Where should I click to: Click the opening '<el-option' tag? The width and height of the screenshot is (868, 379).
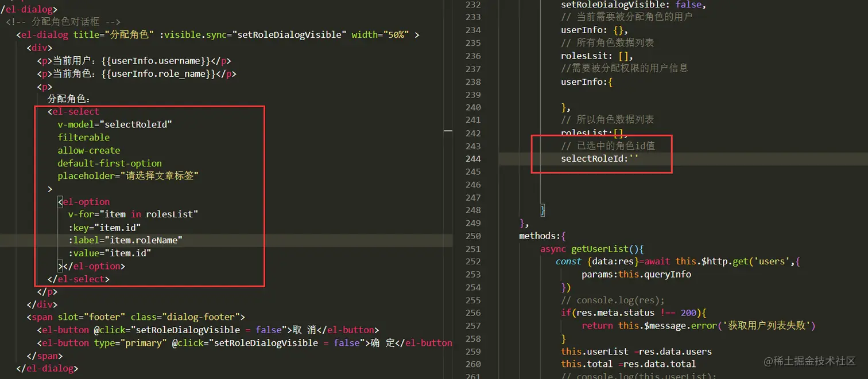tap(84, 202)
